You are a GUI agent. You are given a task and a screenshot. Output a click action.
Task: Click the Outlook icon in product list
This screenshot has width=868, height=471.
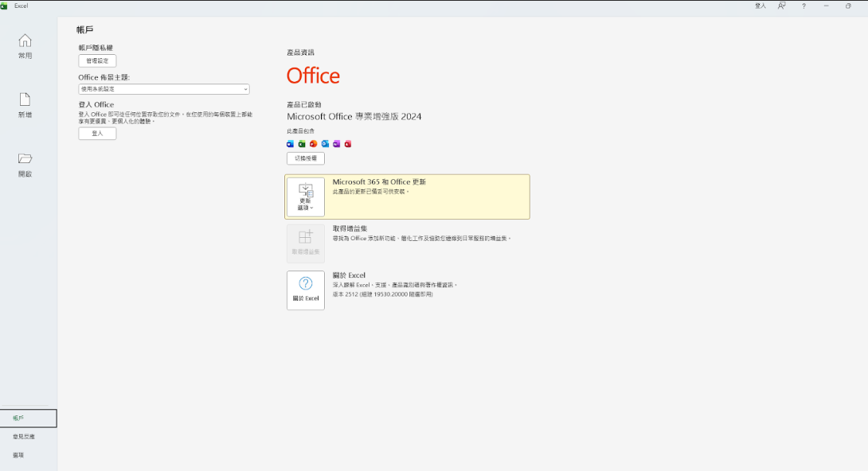click(325, 144)
